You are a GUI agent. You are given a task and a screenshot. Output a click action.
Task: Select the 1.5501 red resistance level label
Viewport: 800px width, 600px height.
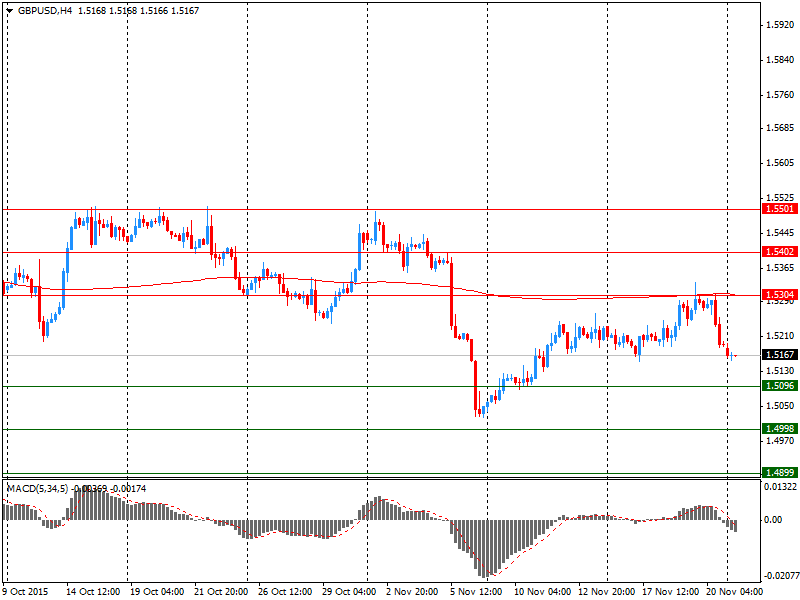780,209
